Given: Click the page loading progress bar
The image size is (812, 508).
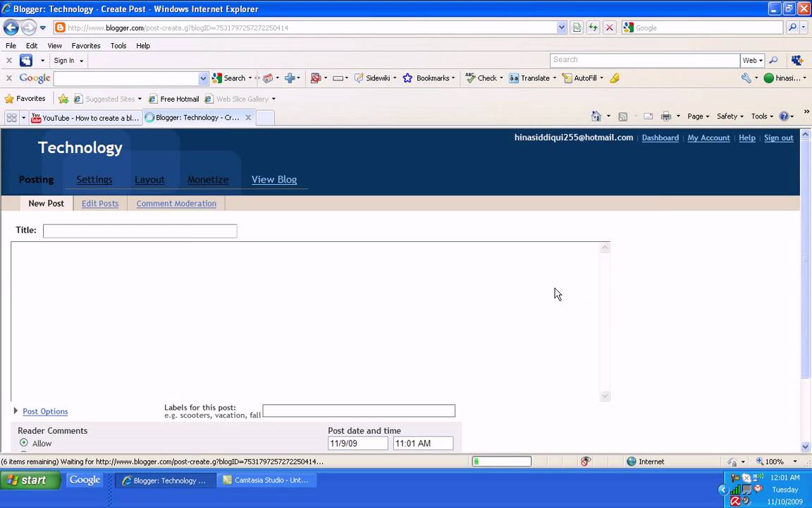Looking at the screenshot, I should coord(502,461).
